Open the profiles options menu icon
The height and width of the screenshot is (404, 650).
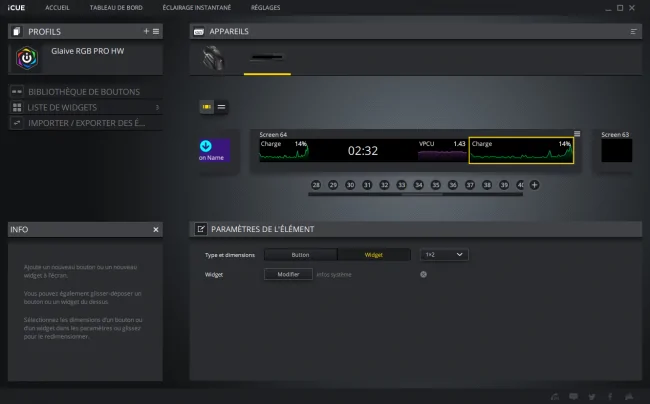click(x=156, y=31)
